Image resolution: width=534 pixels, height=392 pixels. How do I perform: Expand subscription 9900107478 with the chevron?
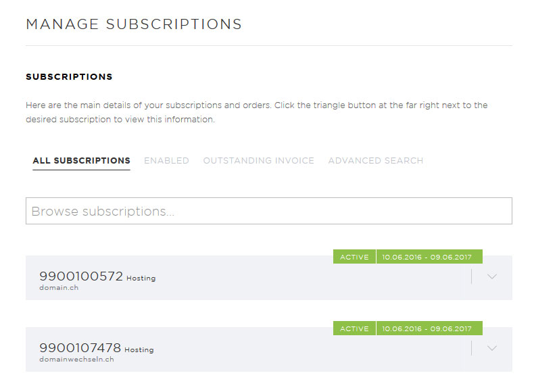pyautogui.click(x=491, y=348)
